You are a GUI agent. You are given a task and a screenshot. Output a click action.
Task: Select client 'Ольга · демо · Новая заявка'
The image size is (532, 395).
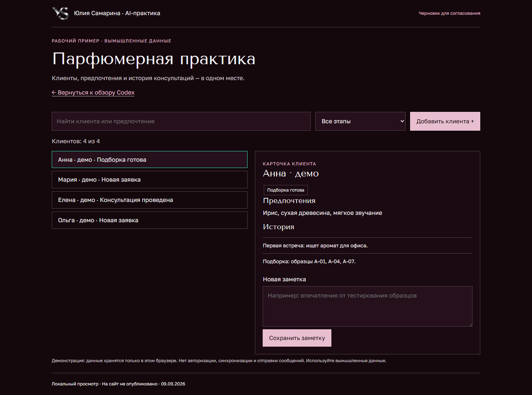pyautogui.click(x=150, y=220)
